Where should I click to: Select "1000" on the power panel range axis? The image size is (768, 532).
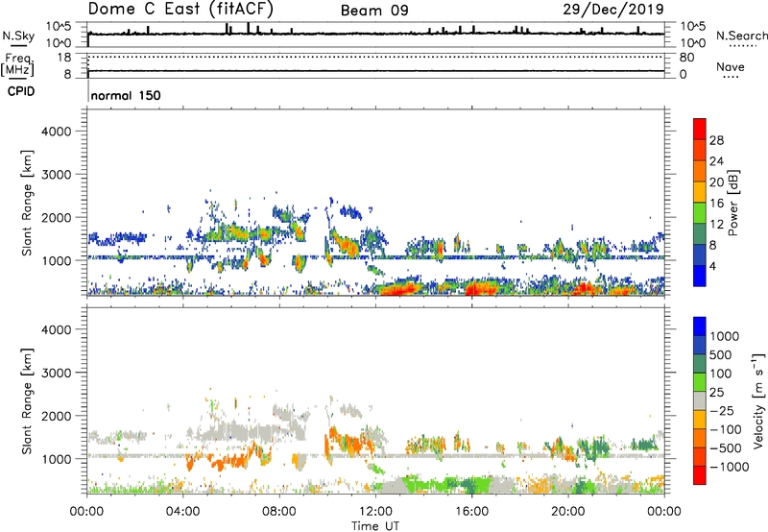(x=57, y=260)
